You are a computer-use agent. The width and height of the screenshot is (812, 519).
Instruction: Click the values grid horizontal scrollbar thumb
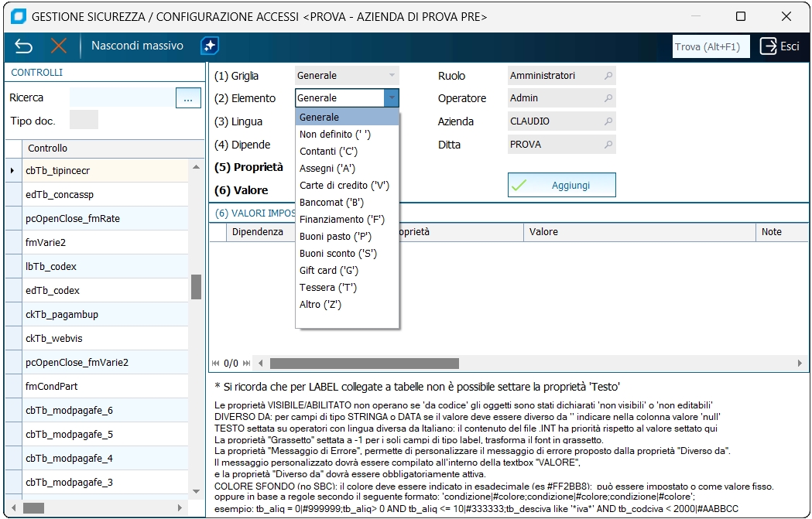365,364
